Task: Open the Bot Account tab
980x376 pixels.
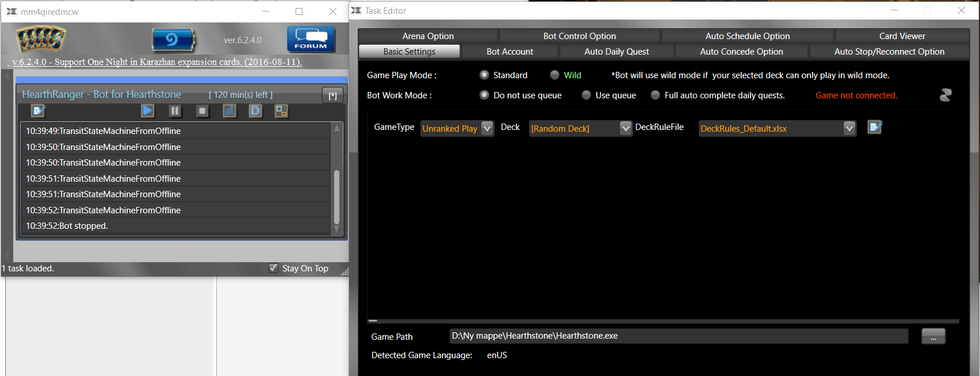Action: pos(510,51)
